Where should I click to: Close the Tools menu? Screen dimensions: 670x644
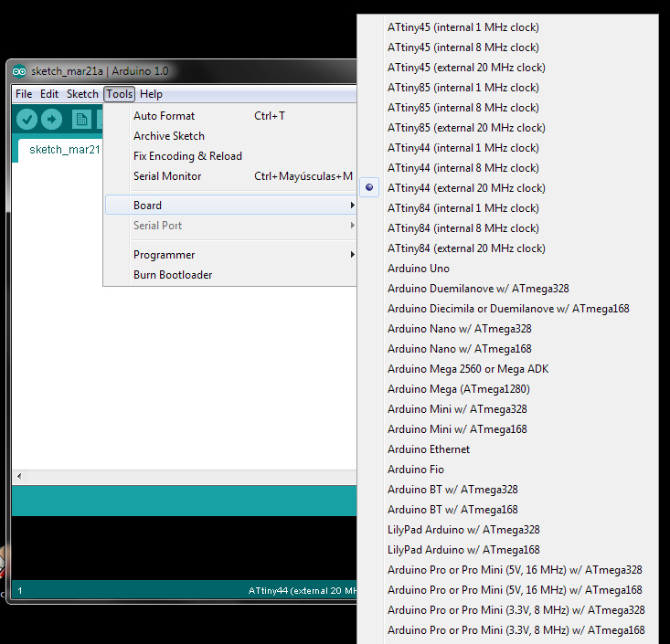(x=119, y=94)
